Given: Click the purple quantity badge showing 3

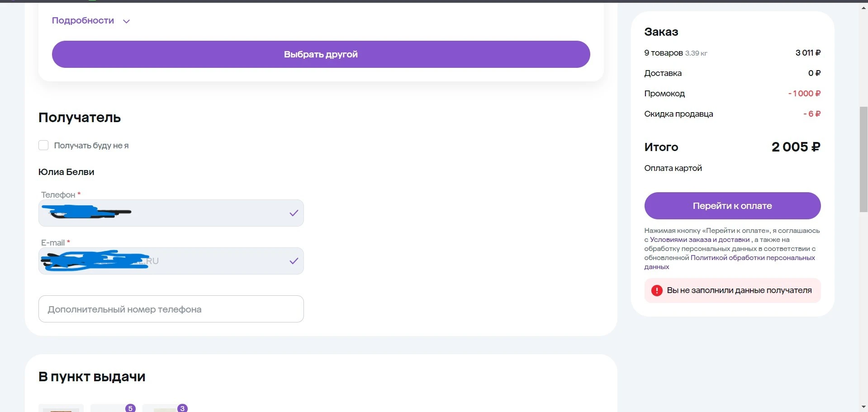Looking at the screenshot, I should 182,408.
